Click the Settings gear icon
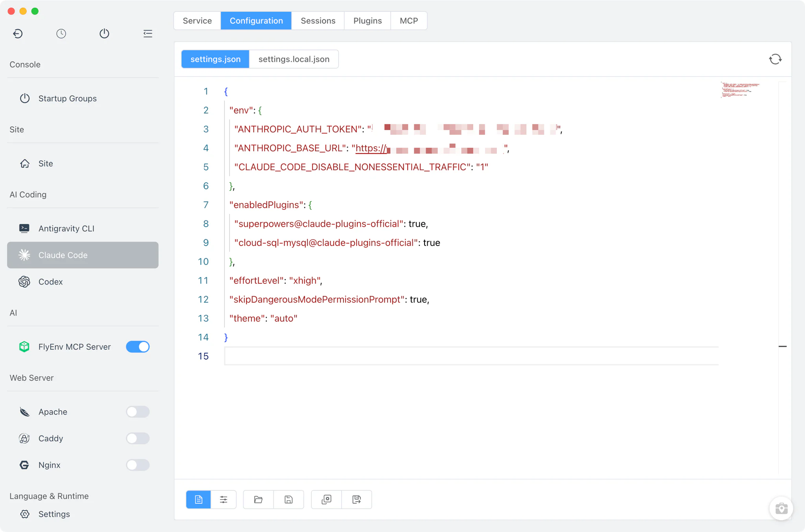Screen dimensions: 805x532 pyautogui.click(x=25, y=514)
